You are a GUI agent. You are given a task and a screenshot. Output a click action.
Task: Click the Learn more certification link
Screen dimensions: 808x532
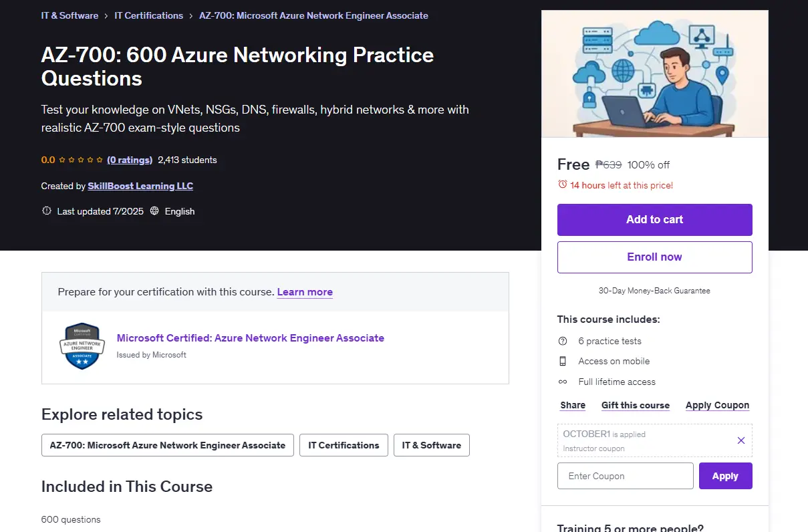305,292
